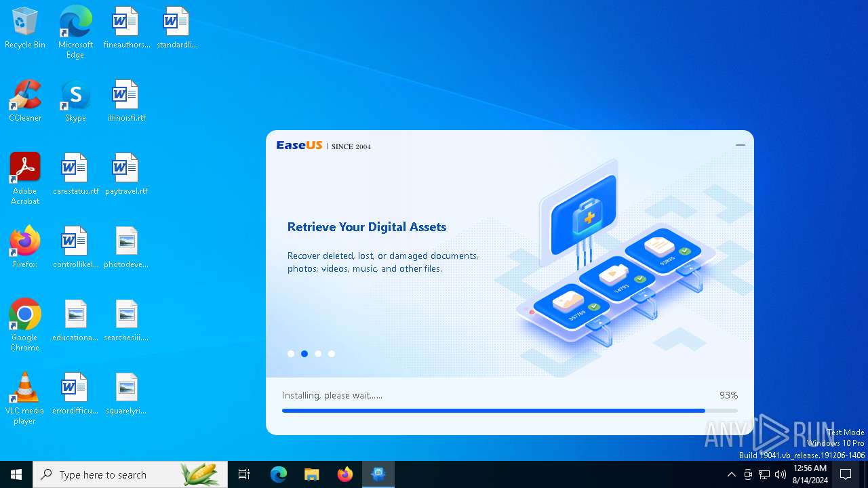Open the Action Center notifications icon
The height and width of the screenshot is (488, 868).
click(846, 474)
